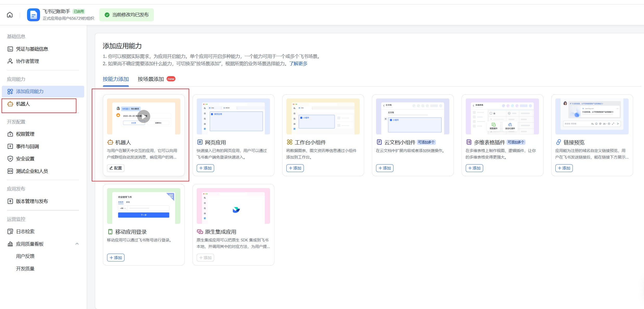Click the 配置 button on 机器人 card
Image resolution: width=644 pixels, height=309 pixels.
116,168
